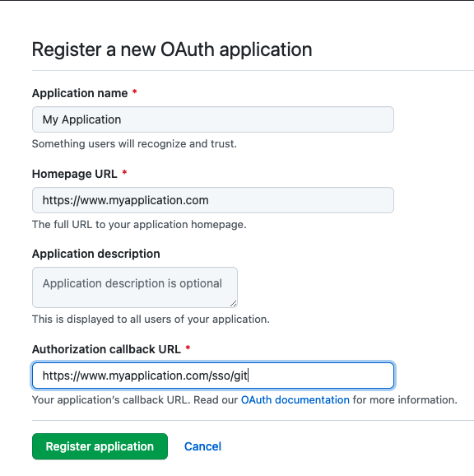Screen dimensions: 474x476
Task: Click the 'Your application's callback URL' hint text
Action: click(x=244, y=399)
